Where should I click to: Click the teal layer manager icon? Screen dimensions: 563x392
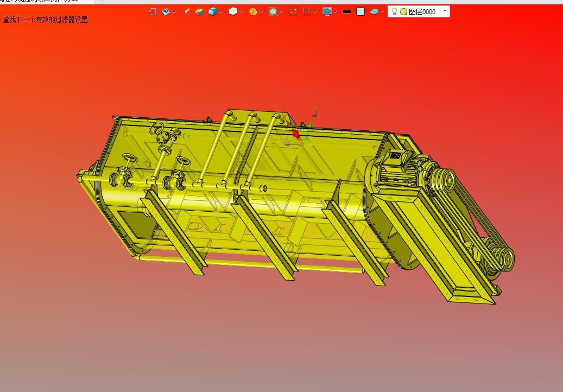(x=374, y=12)
